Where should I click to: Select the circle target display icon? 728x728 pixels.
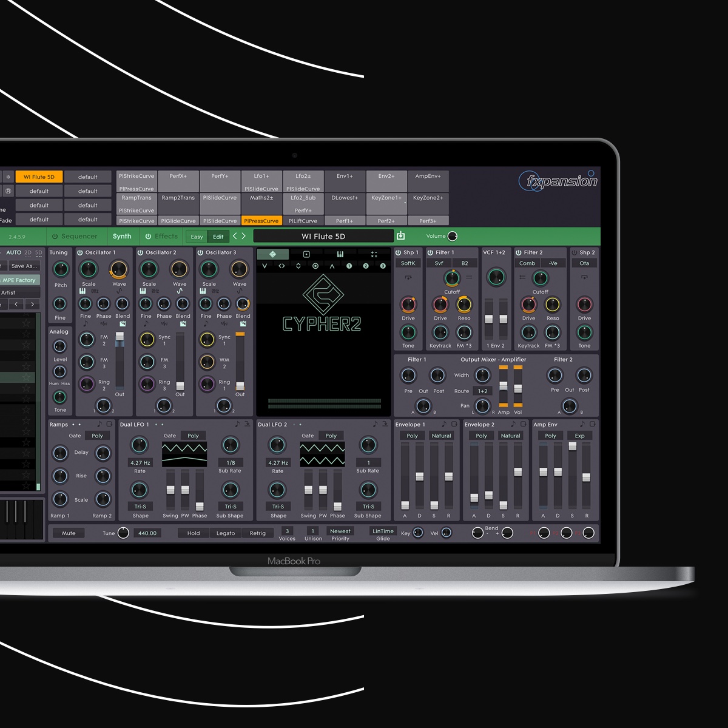click(x=315, y=266)
